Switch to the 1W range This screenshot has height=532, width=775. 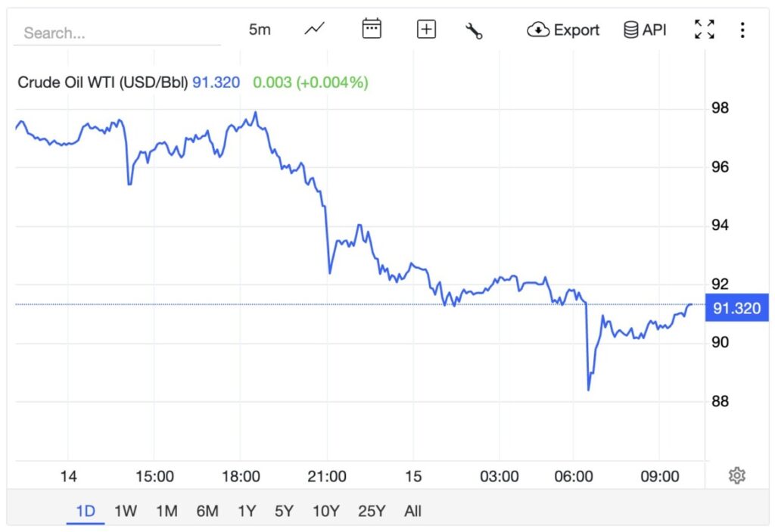pyautogui.click(x=126, y=511)
